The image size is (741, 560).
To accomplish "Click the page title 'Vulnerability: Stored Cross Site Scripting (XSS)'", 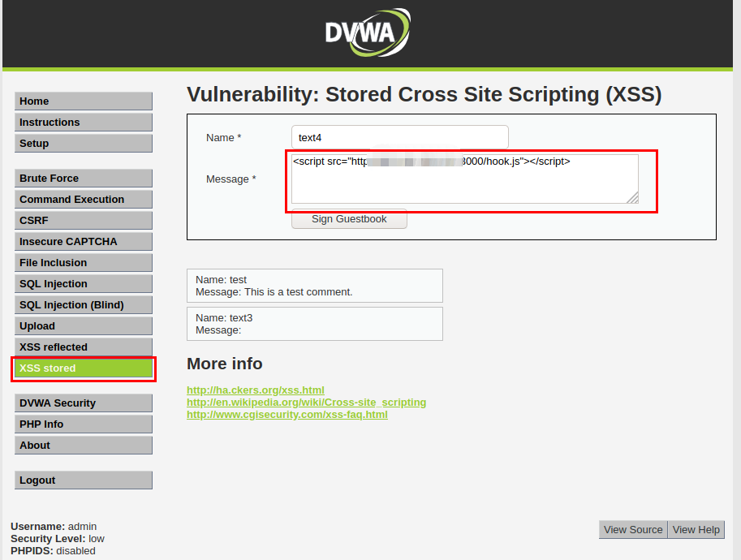I will (424, 94).
